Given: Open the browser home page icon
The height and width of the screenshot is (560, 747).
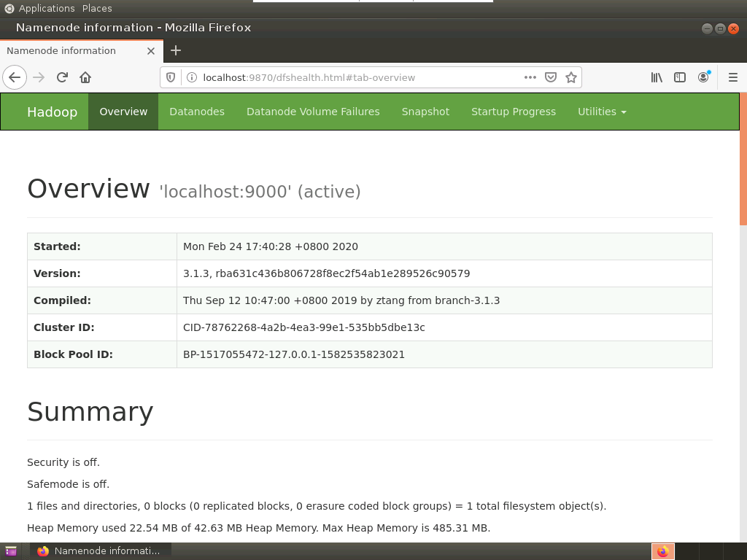Looking at the screenshot, I should (85, 77).
